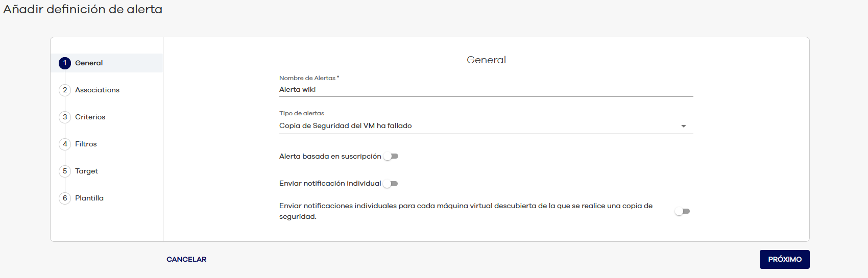Click the step 2 number circle
This screenshot has width=868, height=278.
tap(65, 90)
